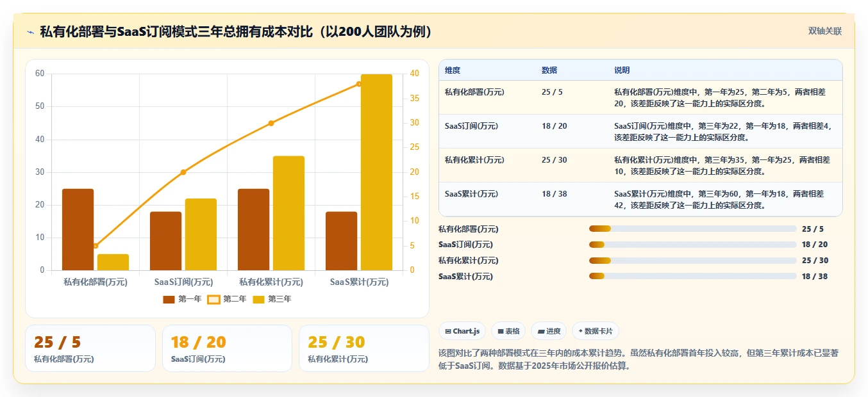
Task: Click the line point above 私有化累计
Action: pyautogui.click(x=271, y=123)
